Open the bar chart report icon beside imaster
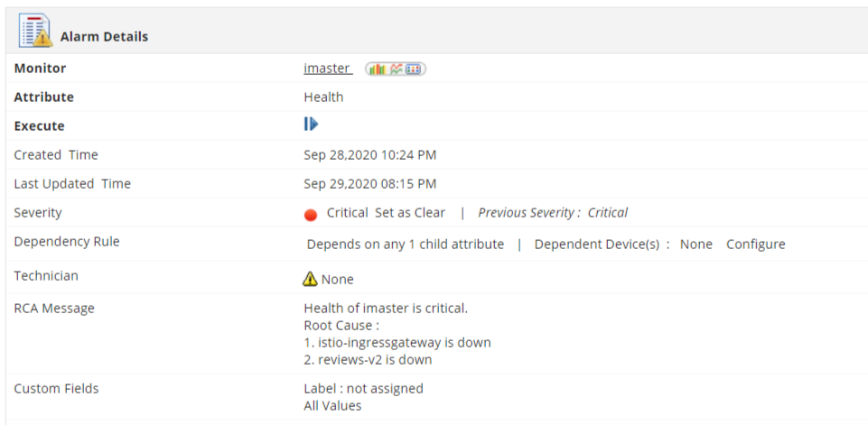The image size is (868, 425). (376, 69)
